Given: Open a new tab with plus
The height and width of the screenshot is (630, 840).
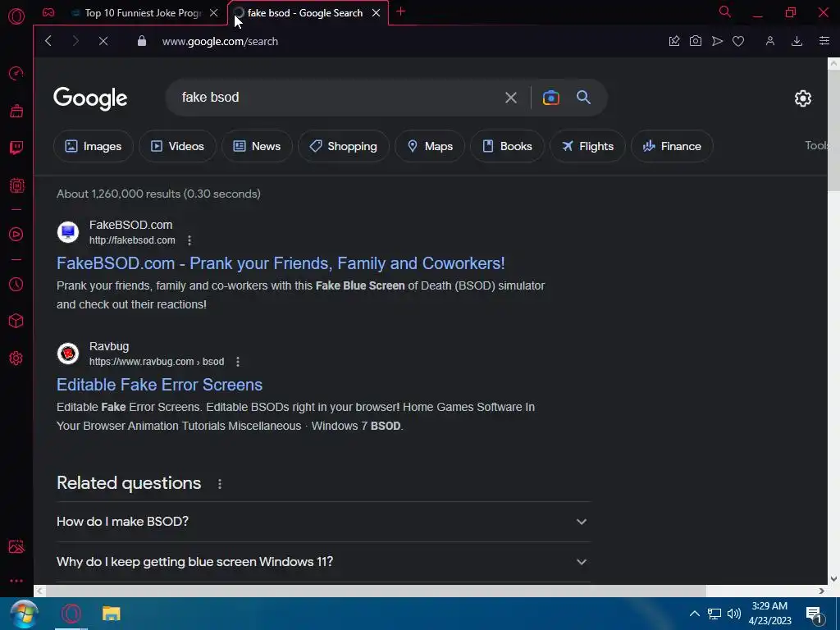Looking at the screenshot, I should tap(400, 11).
